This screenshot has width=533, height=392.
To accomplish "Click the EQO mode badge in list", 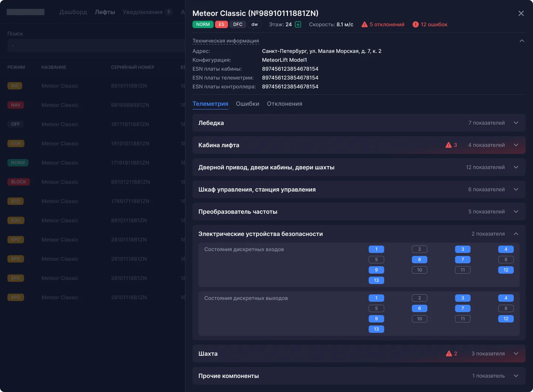I will (16, 220).
